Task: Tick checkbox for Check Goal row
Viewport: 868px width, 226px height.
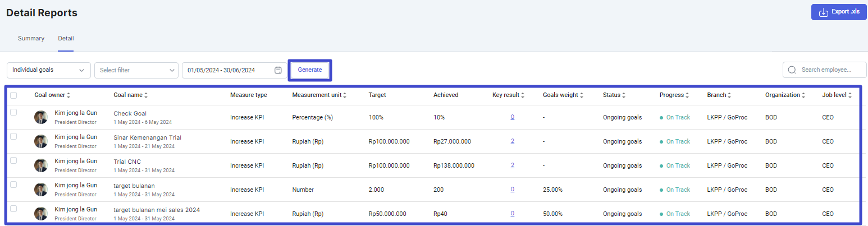Action: pyautogui.click(x=13, y=113)
